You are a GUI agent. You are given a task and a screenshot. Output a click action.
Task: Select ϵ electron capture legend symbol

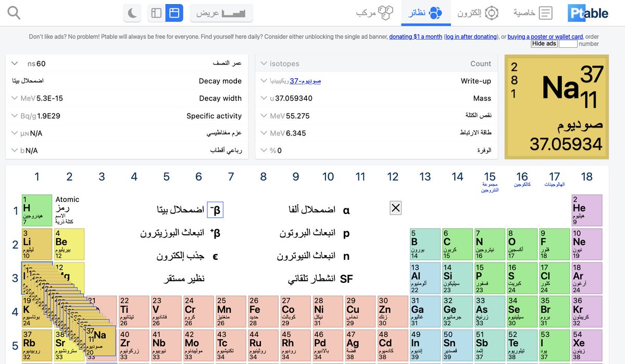215,256
